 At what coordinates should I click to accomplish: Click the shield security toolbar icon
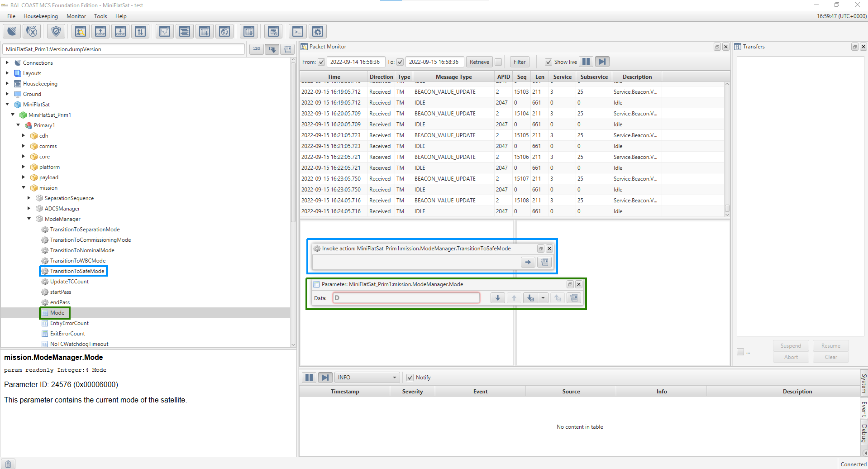[56, 31]
